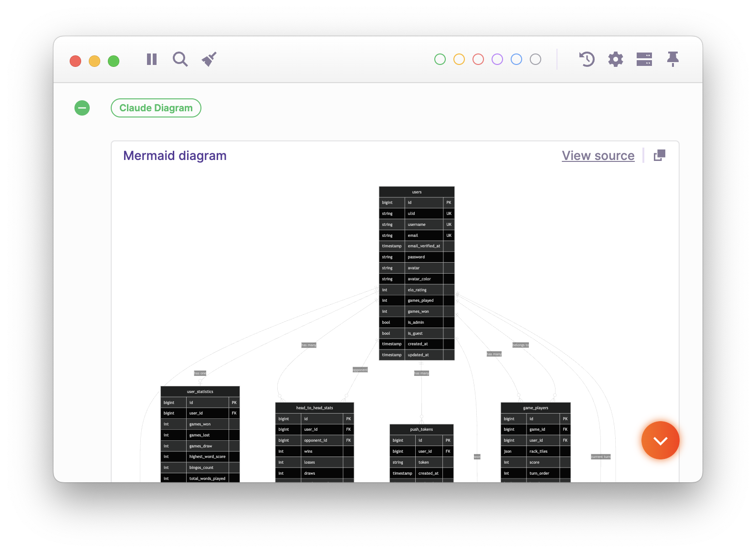Click the Claude Diagram label
756x553 pixels.
(156, 108)
